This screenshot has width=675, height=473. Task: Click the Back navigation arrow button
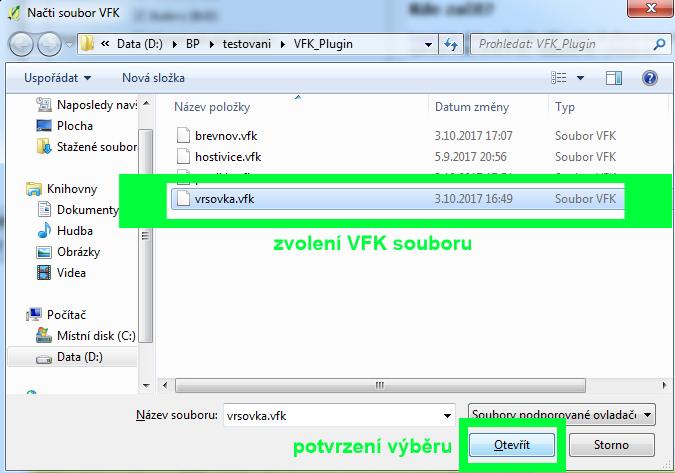pyautogui.click(x=21, y=44)
